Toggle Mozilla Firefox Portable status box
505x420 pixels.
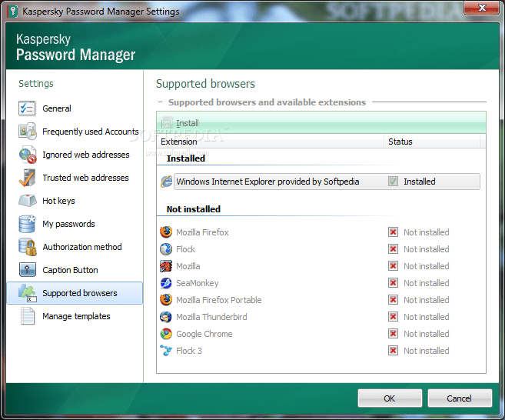(393, 300)
